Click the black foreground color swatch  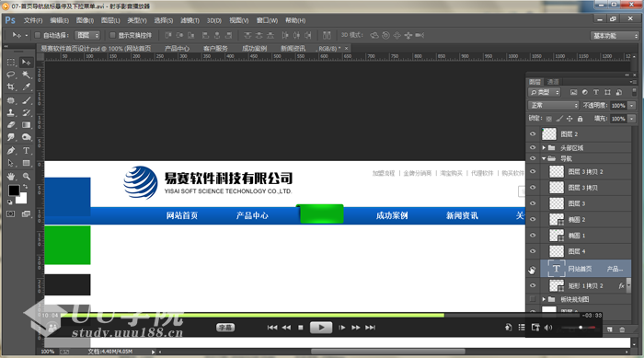click(x=14, y=191)
